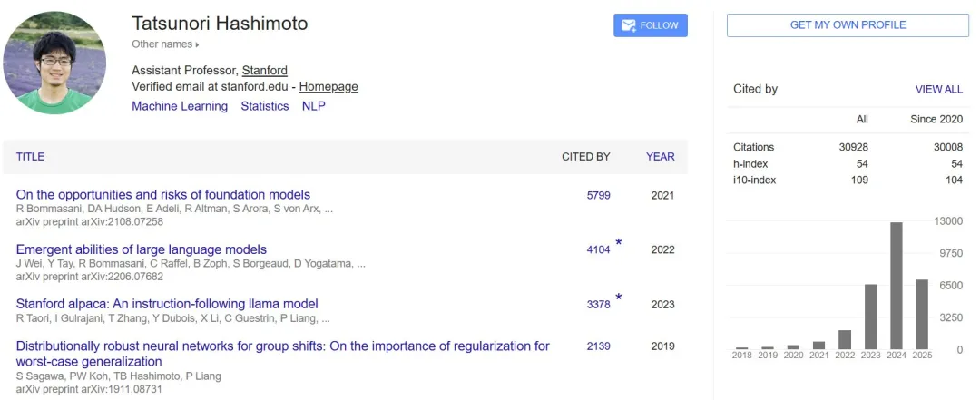Sort publications by Year column

[x=660, y=157]
